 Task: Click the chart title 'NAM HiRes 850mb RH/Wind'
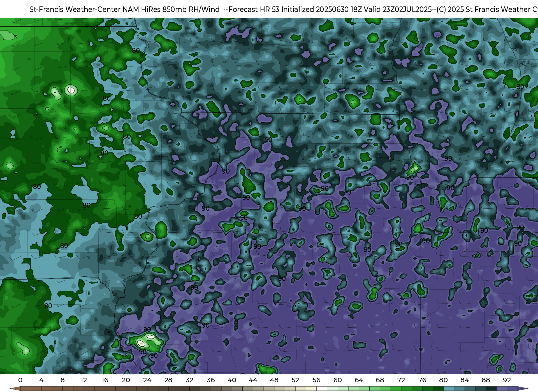point(171,10)
